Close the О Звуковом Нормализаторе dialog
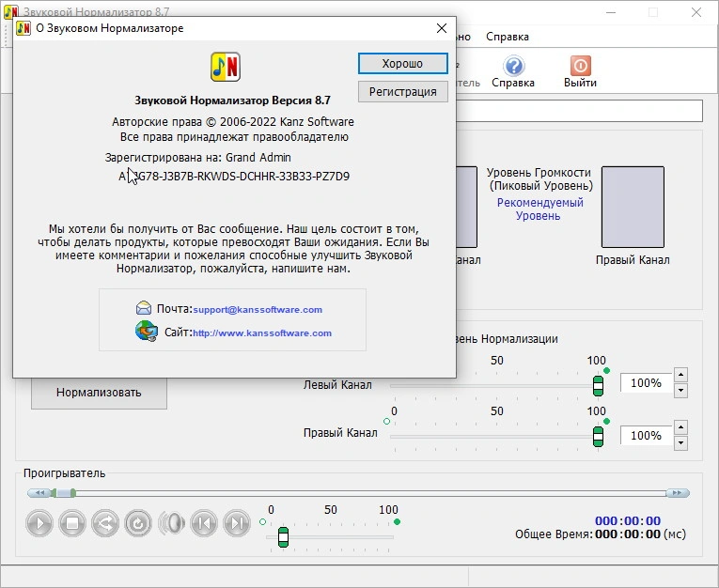This screenshot has width=719, height=588. click(442, 28)
